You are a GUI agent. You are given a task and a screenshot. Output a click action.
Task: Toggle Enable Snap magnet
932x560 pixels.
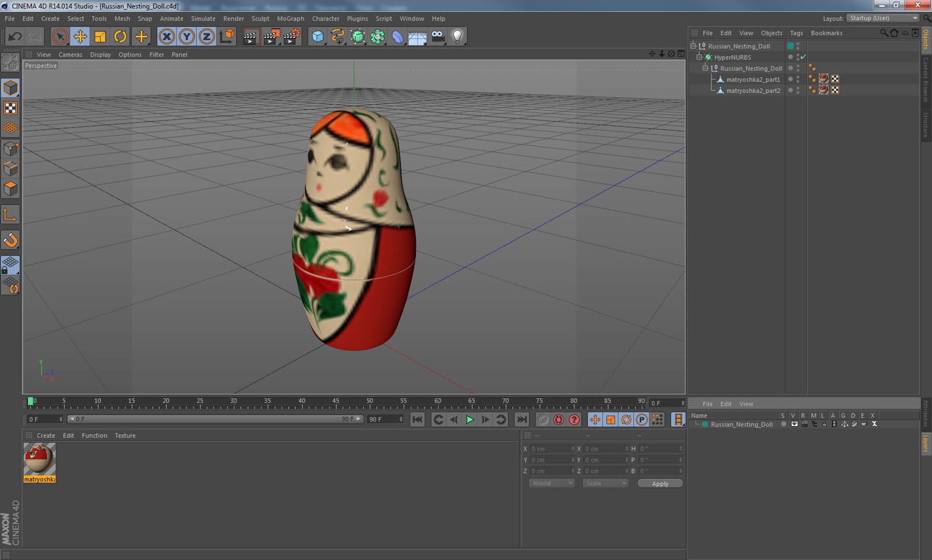(x=10, y=240)
